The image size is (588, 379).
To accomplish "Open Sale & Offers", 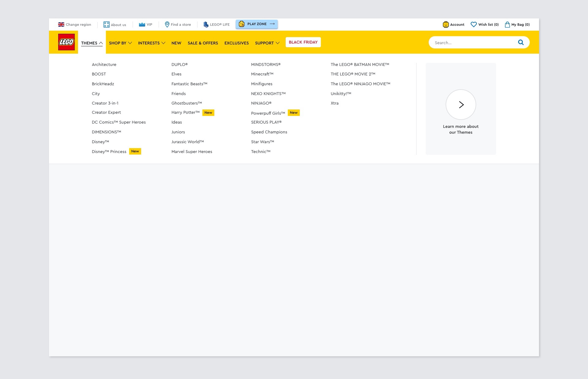I will click(x=203, y=43).
